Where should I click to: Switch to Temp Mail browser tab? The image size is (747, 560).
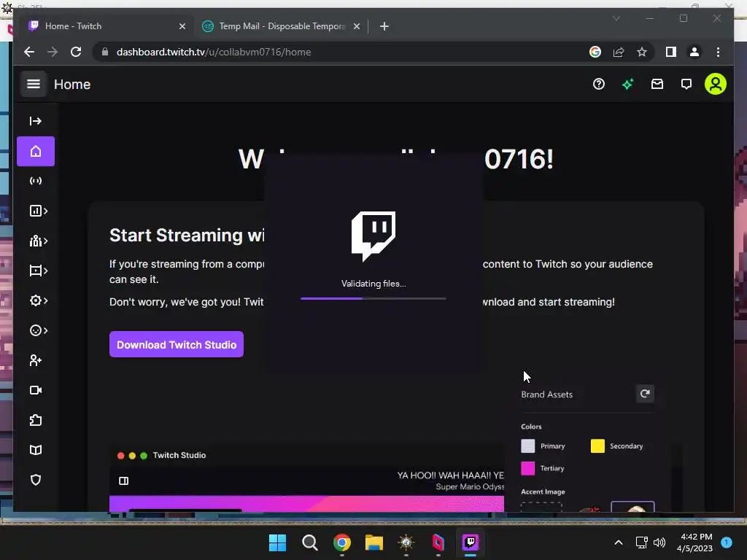[x=281, y=26]
